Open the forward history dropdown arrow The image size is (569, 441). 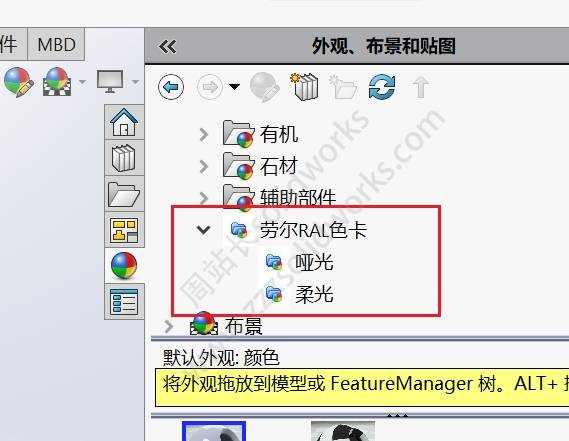(x=234, y=87)
